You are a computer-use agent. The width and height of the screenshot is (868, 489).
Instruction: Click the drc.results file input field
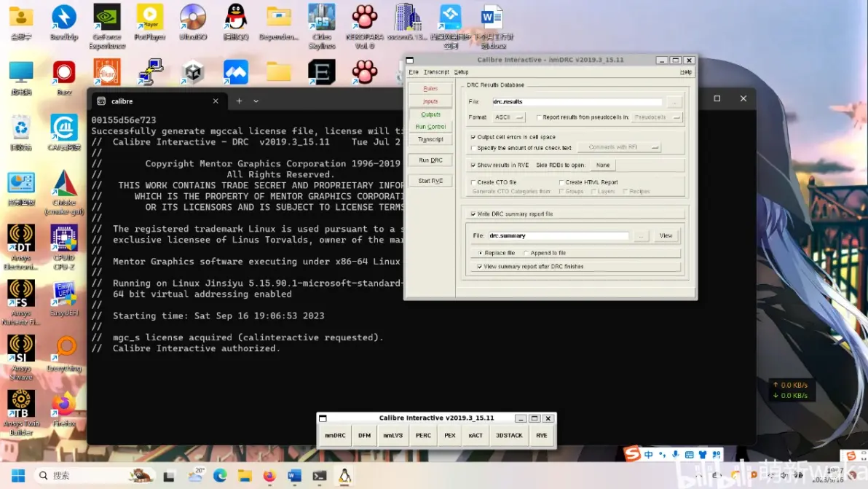(x=577, y=102)
